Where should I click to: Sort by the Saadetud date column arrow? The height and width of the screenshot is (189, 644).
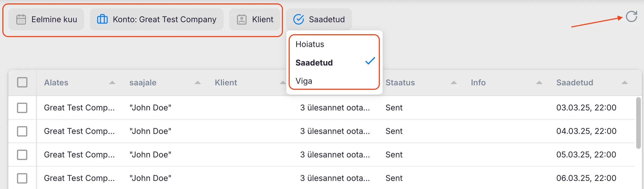[624, 83]
